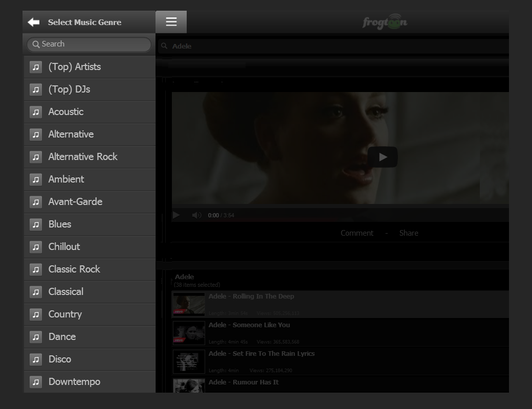Image resolution: width=532 pixels, height=409 pixels.
Task: Select the (Top) Artists genre
Action: click(75, 67)
